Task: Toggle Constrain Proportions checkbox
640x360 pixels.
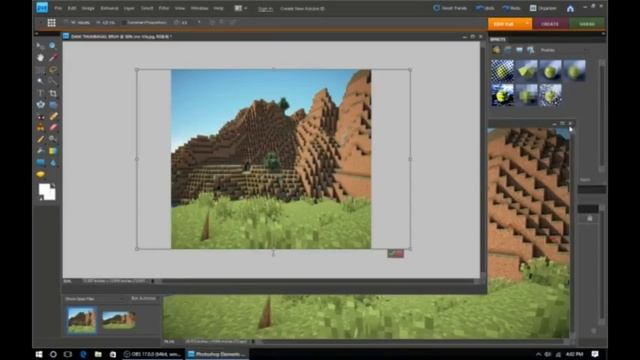Action: (x=124, y=23)
